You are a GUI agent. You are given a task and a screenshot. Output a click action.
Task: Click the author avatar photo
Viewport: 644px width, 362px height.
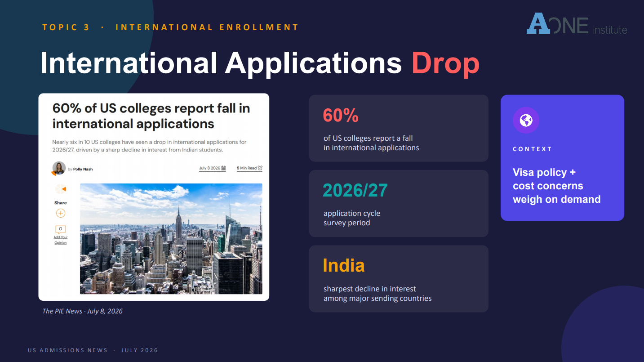coord(59,168)
